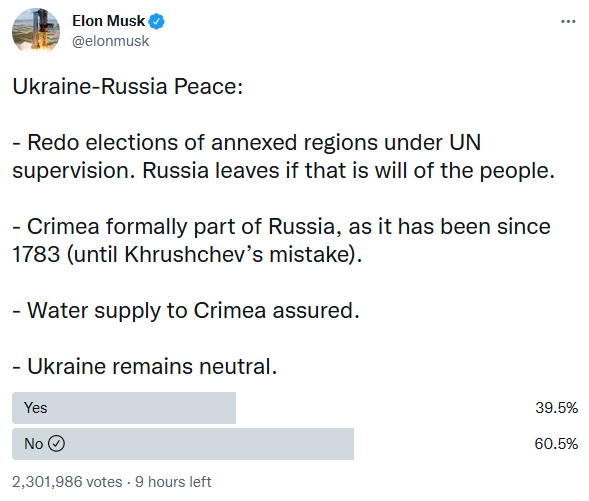
Task: Click the Elon Musk display name
Action: 108,21
